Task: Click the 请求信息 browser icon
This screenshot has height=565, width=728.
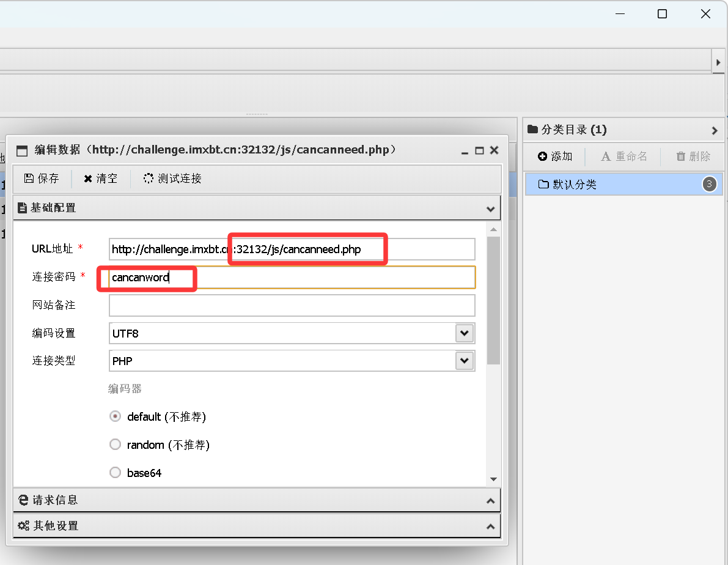Action: 23,500
